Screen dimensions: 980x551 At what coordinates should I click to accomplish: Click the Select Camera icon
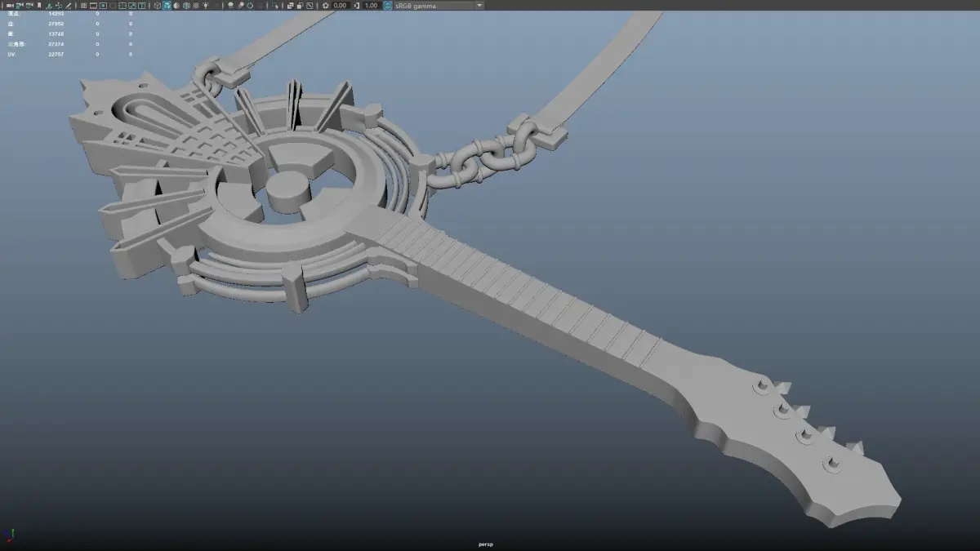point(9,5)
